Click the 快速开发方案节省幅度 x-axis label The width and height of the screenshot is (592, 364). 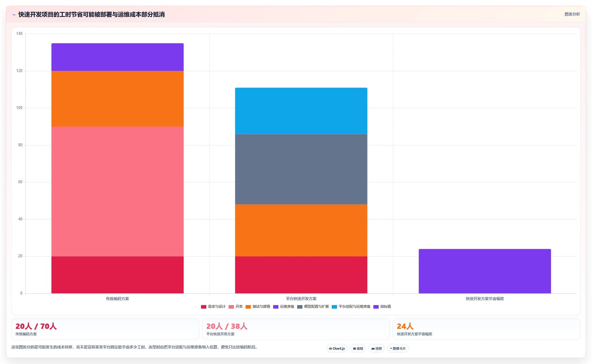(485, 299)
